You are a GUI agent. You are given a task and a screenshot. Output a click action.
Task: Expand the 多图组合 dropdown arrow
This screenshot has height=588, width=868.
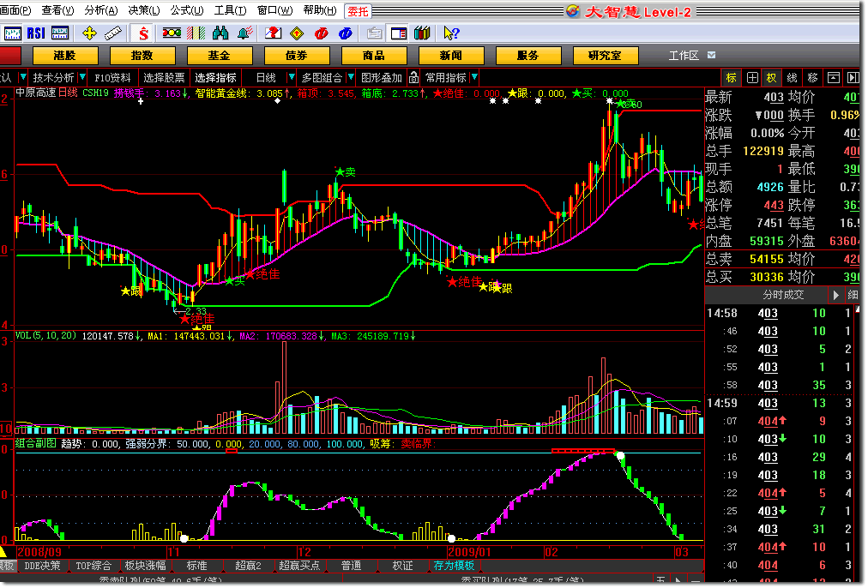[350, 77]
